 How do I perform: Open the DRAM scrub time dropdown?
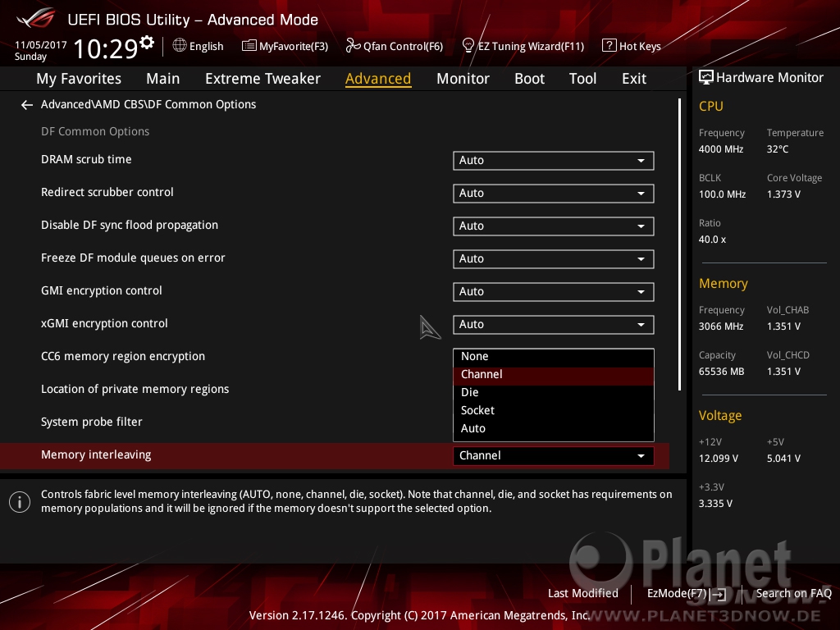click(554, 161)
